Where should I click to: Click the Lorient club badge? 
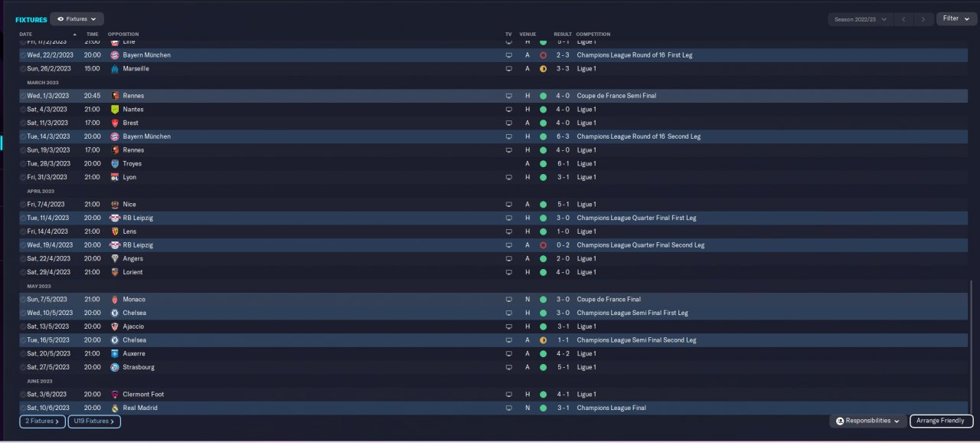click(x=115, y=272)
